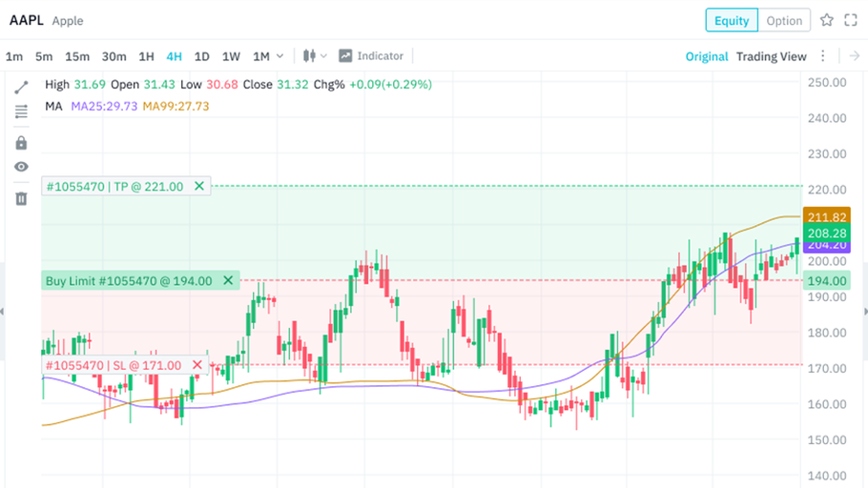
Task: Expand the 1M timeframe dropdown
Action: (267, 56)
